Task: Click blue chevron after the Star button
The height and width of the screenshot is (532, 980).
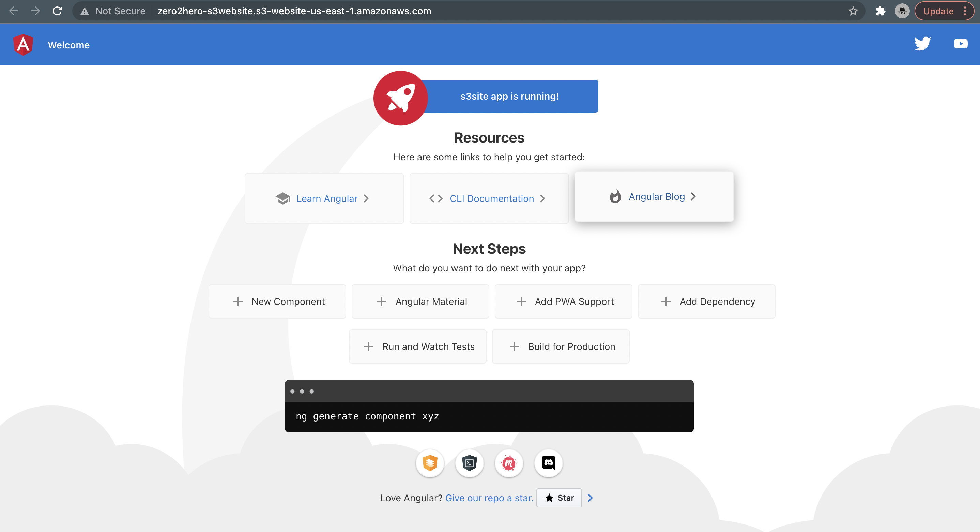Action: [x=591, y=498]
